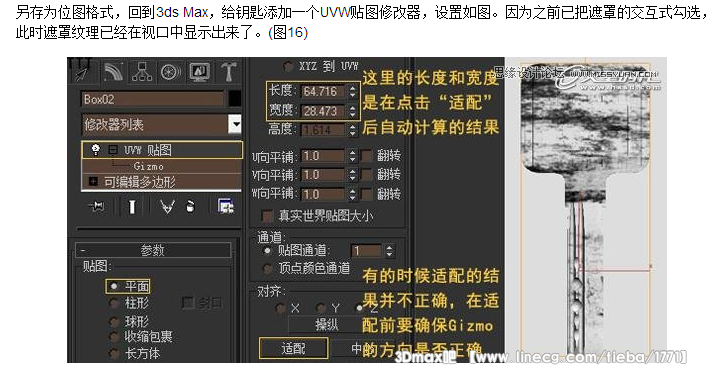Select the Y alignment radio button
The width and height of the screenshot is (716, 374).
pos(321,308)
